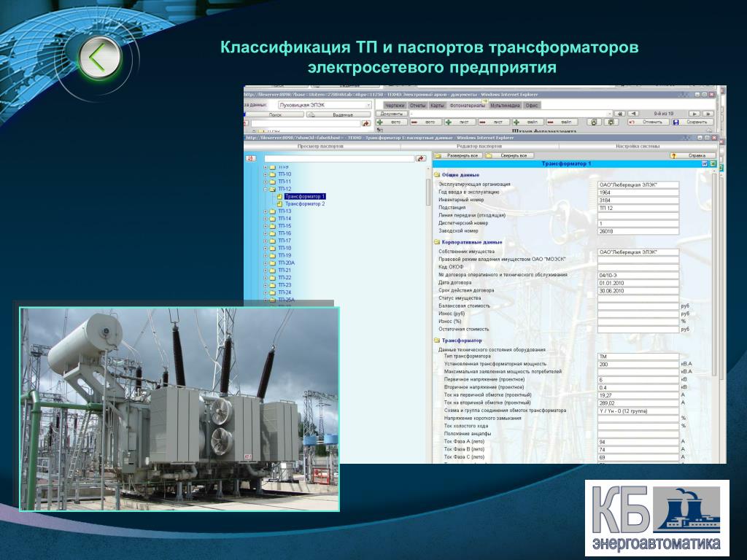Jump to the first photo record
The image size is (747, 560).
[x=620, y=114]
